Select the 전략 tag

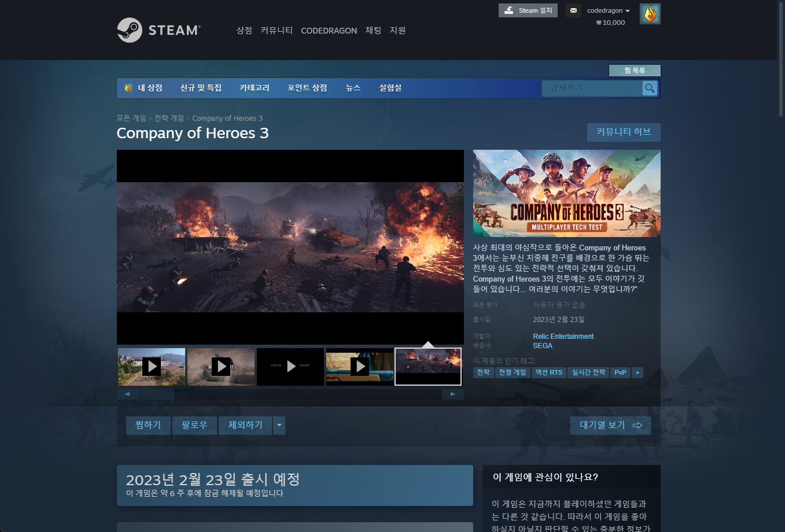tap(483, 372)
